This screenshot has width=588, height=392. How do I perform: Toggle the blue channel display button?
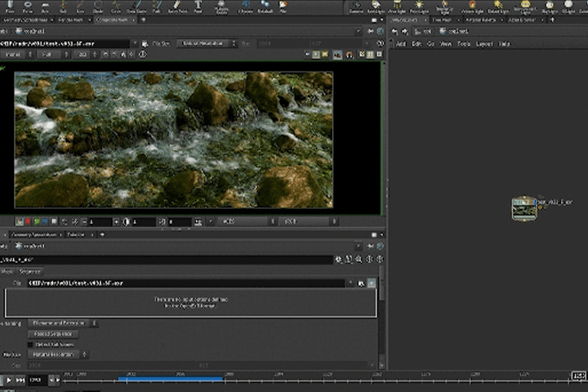[45, 221]
